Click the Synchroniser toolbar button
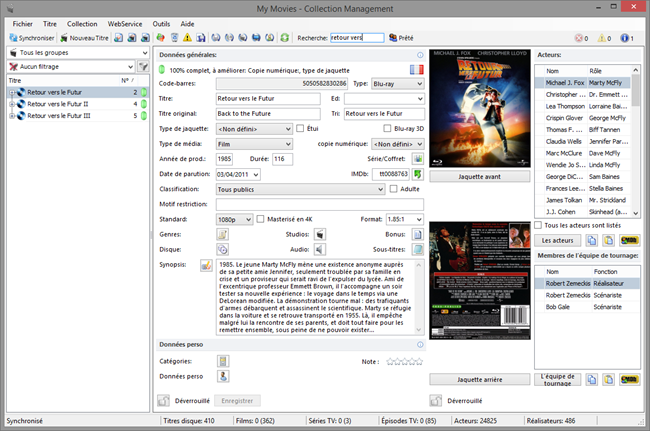The width and height of the screenshot is (650, 431). pos(32,38)
